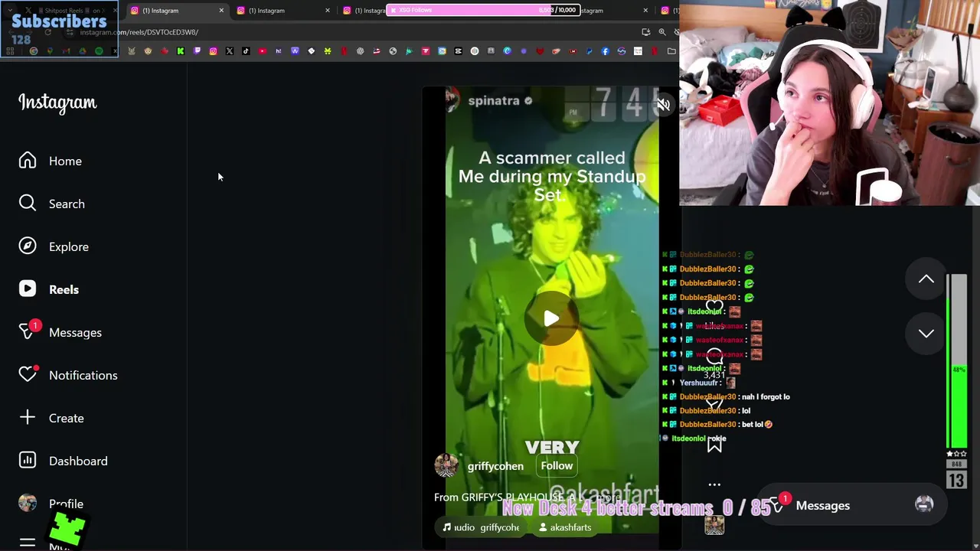The image size is (980, 551).
Task: Unmute the reel with speaker icon
Action: point(663,105)
